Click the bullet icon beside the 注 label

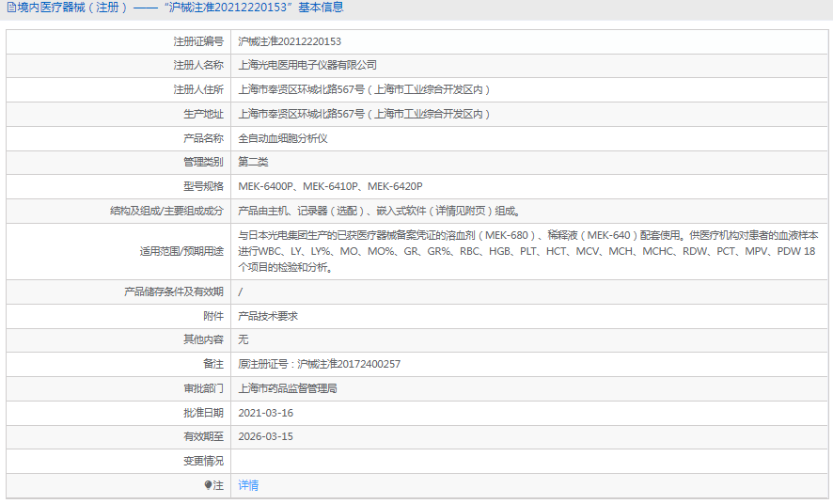point(209,485)
